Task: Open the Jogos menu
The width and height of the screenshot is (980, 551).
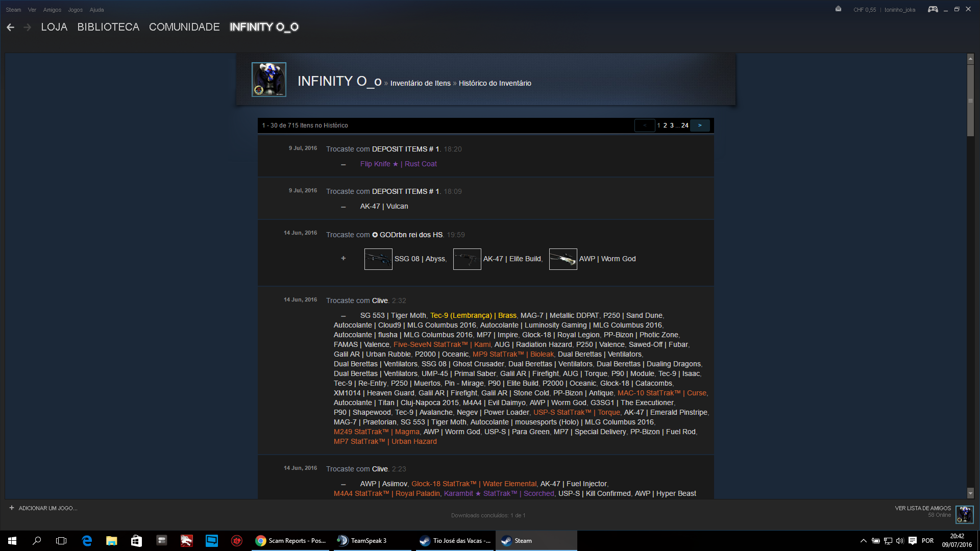Action: pos(75,10)
